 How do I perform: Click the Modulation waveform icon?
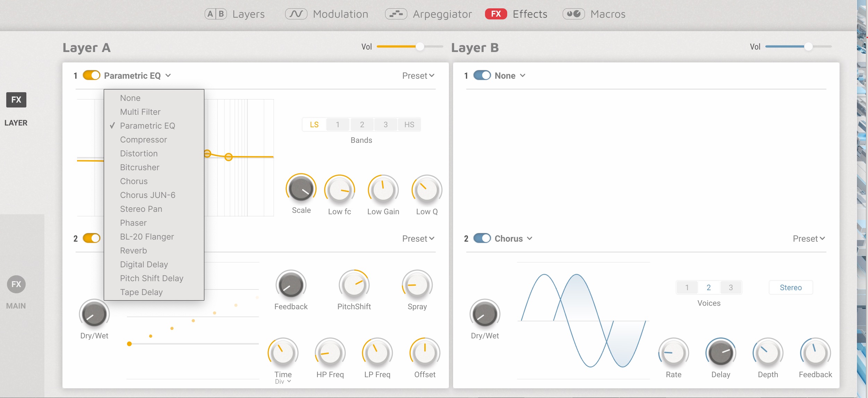click(x=296, y=14)
